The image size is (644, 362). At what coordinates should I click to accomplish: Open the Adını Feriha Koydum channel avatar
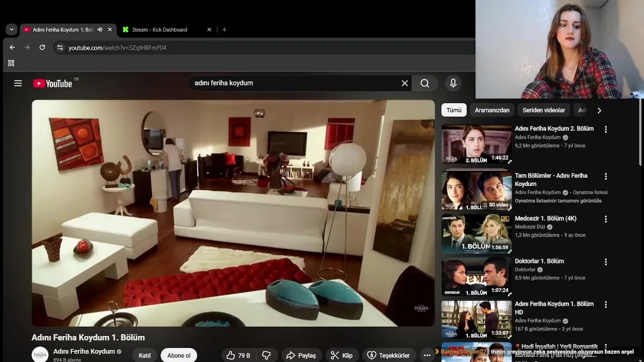click(40, 354)
